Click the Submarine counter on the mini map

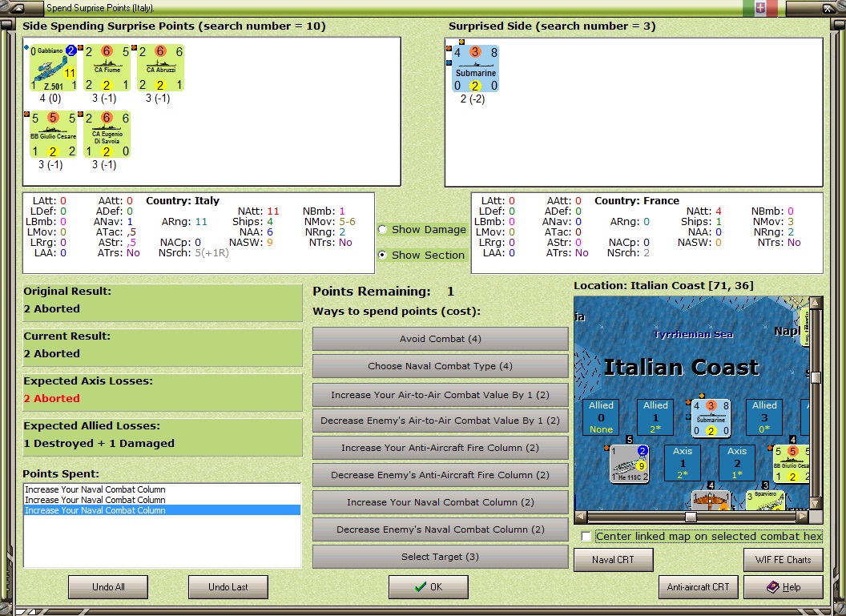pyautogui.click(x=711, y=418)
